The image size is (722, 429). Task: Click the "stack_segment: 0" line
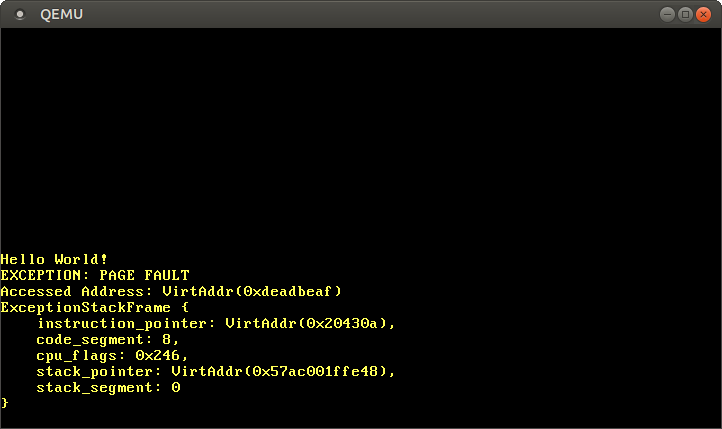pyautogui.click(x=108, y=387)
